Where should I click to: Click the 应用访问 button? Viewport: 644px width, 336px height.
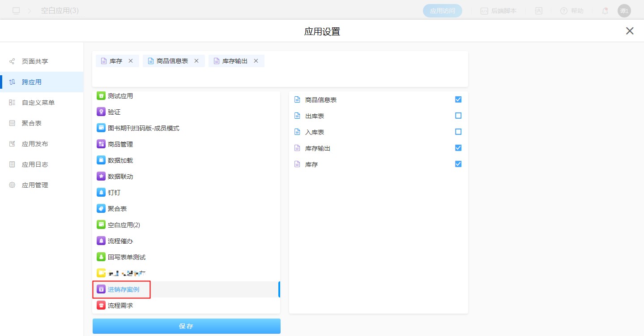click(x=442, y=11)
